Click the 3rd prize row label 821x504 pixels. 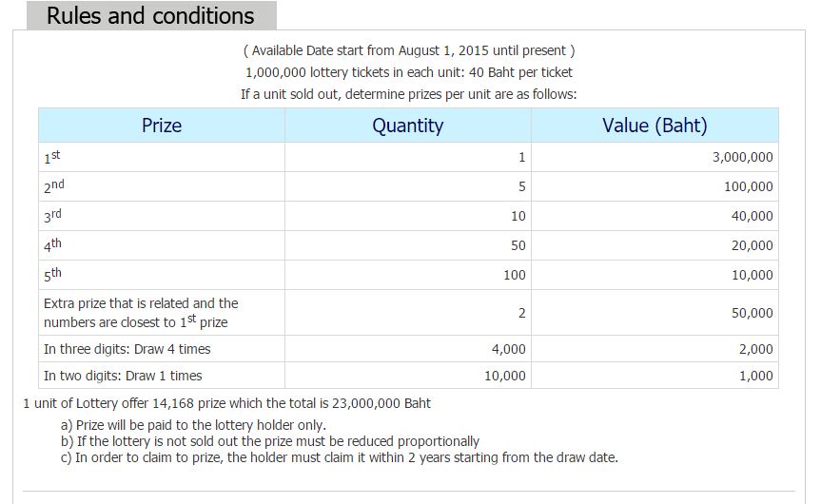tap(53, 216)
